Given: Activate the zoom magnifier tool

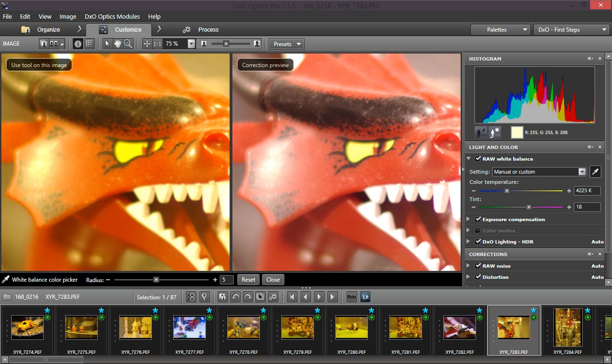Looking at the screenshot, I should click(128, 44).
